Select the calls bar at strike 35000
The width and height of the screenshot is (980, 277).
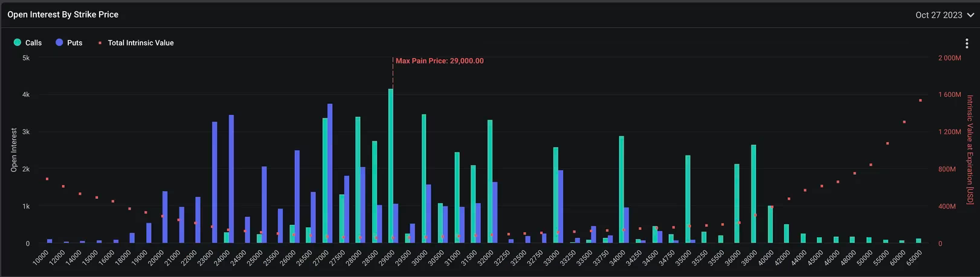[688, 200]
